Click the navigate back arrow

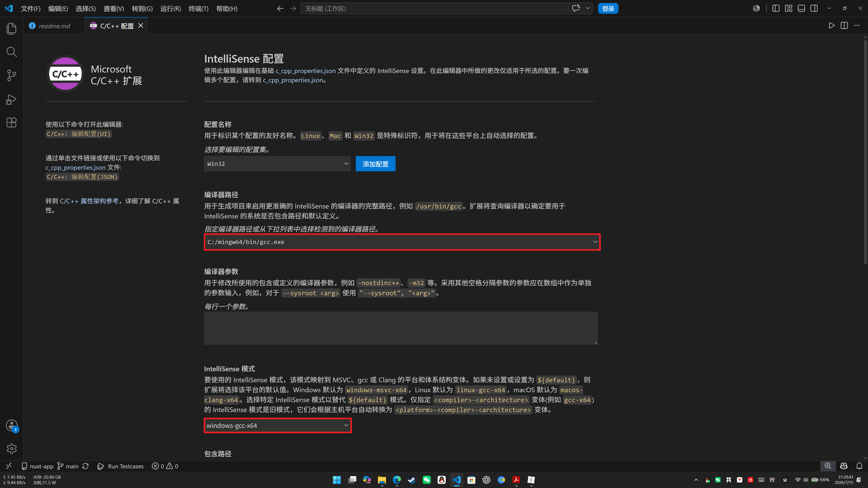point(280,8)
